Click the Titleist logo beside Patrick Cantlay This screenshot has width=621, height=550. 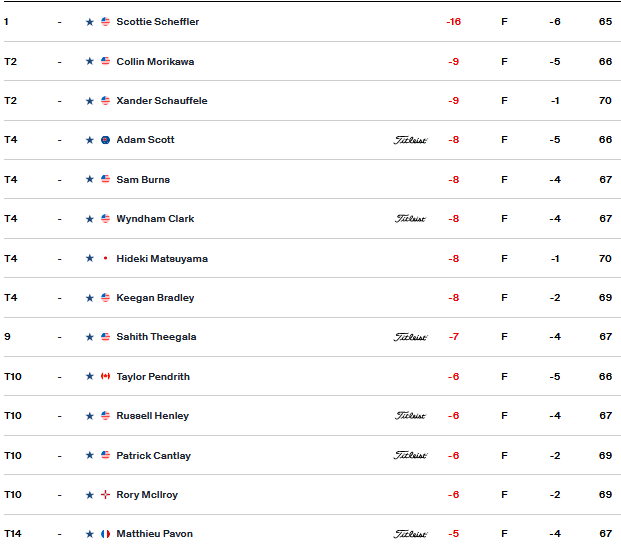(410, 456)
